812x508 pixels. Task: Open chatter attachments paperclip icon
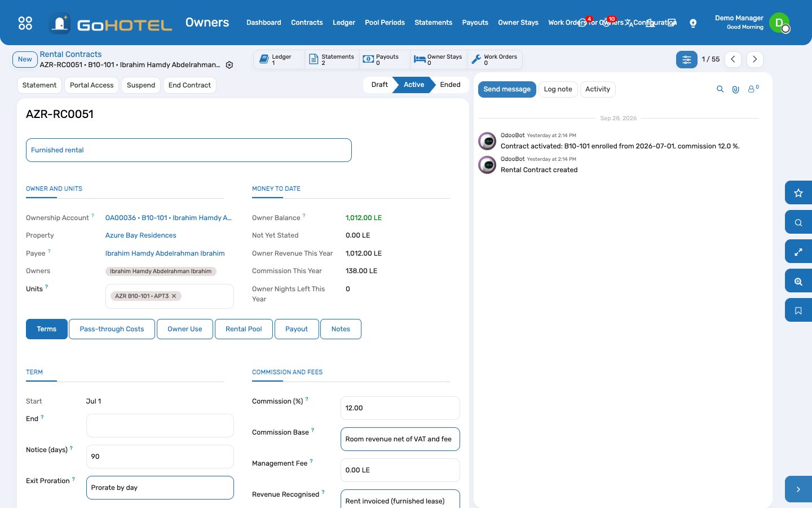[x=736, y=89]
